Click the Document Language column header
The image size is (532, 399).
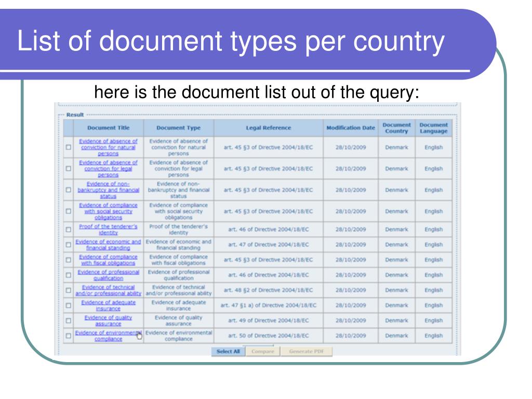[x=434, y=128]
